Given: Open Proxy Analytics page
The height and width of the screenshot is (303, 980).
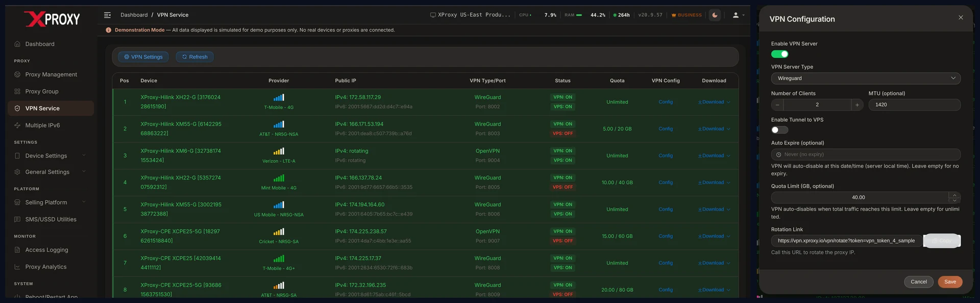Looking at the screenshot, I should pos(51,267).
